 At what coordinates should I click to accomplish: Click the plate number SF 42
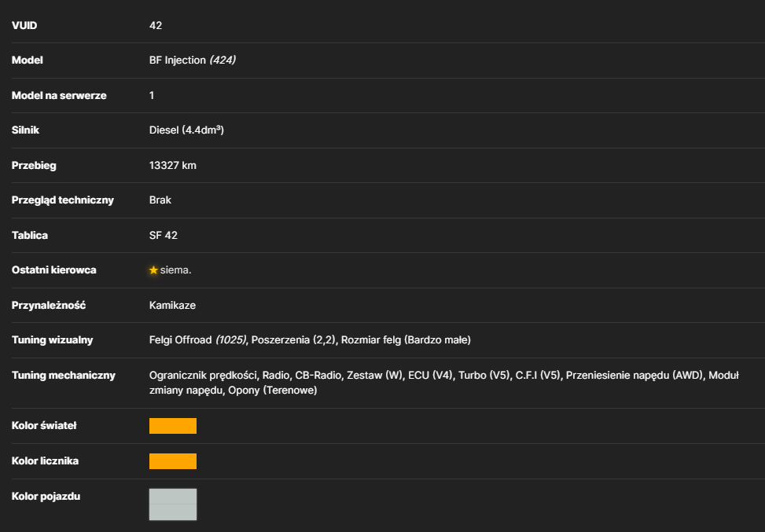[x=164, y=235]
